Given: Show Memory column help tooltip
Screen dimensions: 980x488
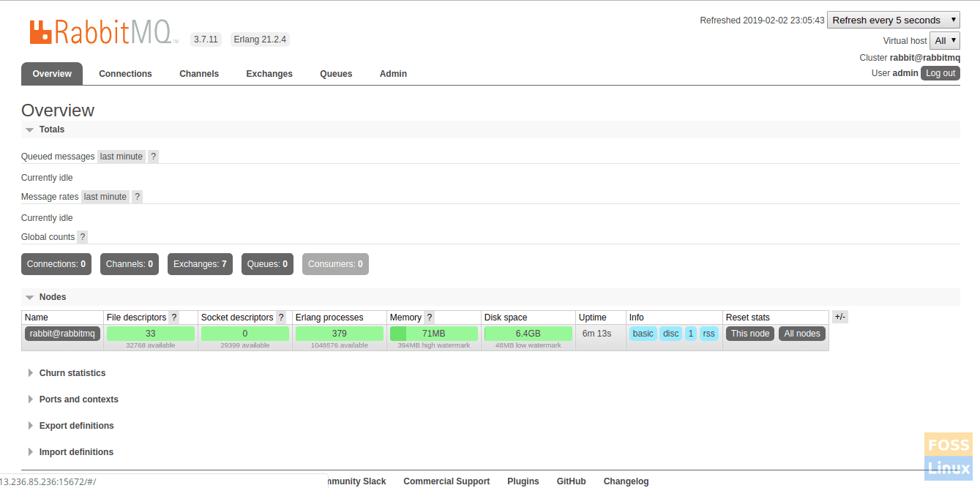Looking at the screenshot, I should (430, 318).
